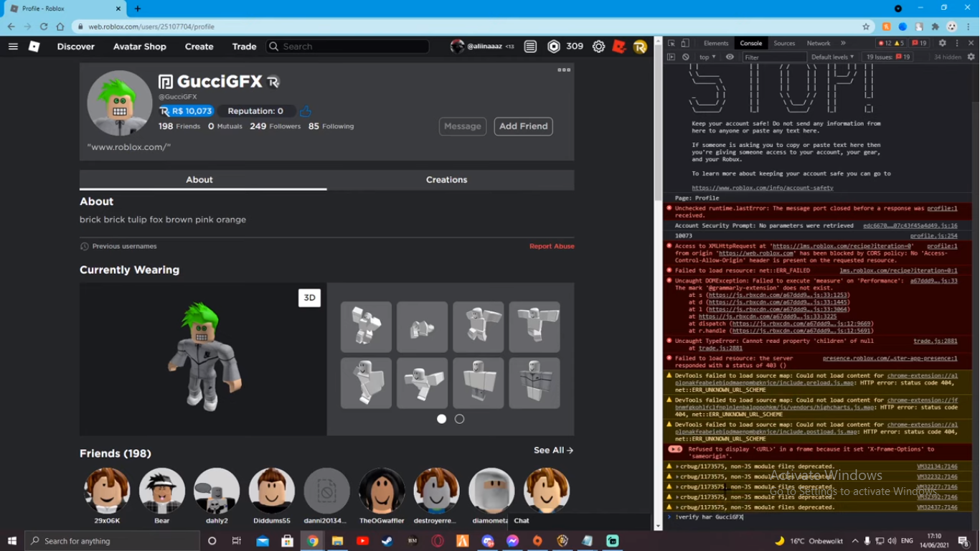Click the thumbs-up icon next to Reputation
Screen dimensions: 980x551
[306, 111]
